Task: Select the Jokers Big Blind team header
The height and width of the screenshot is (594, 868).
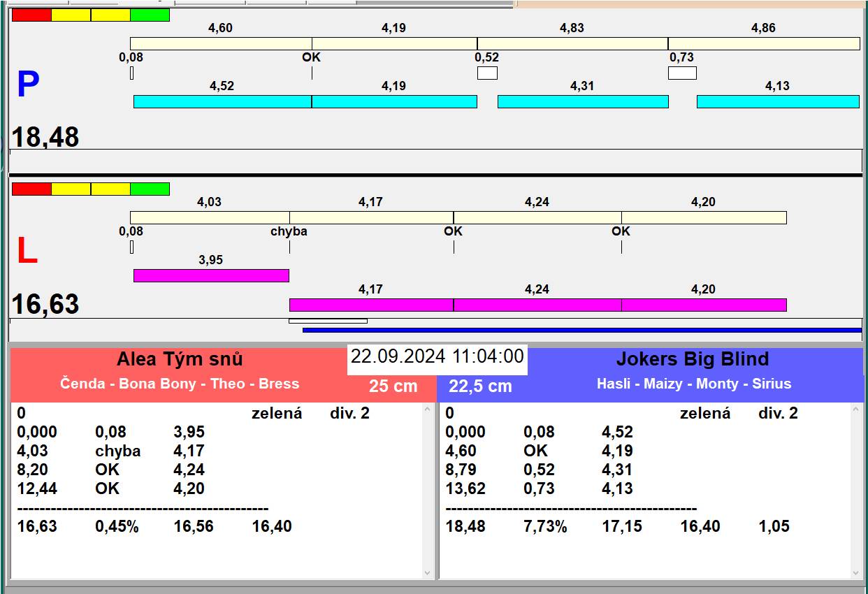Action: coord(692,360)
